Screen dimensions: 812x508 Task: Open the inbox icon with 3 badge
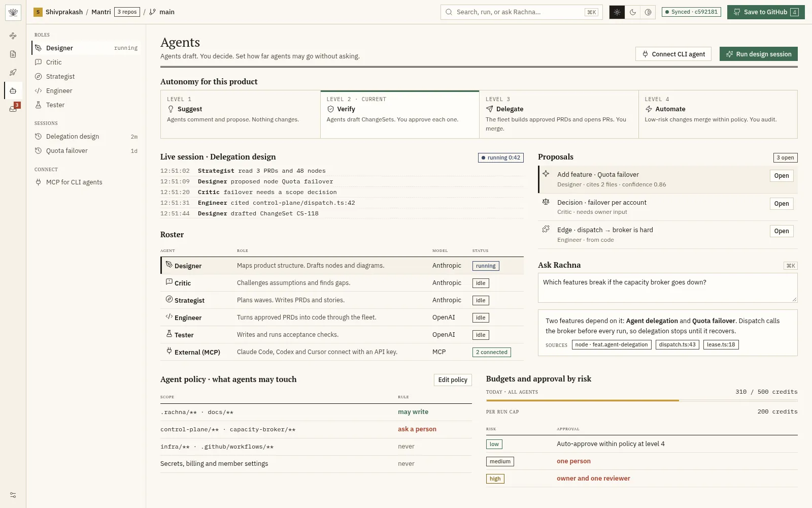13,109
